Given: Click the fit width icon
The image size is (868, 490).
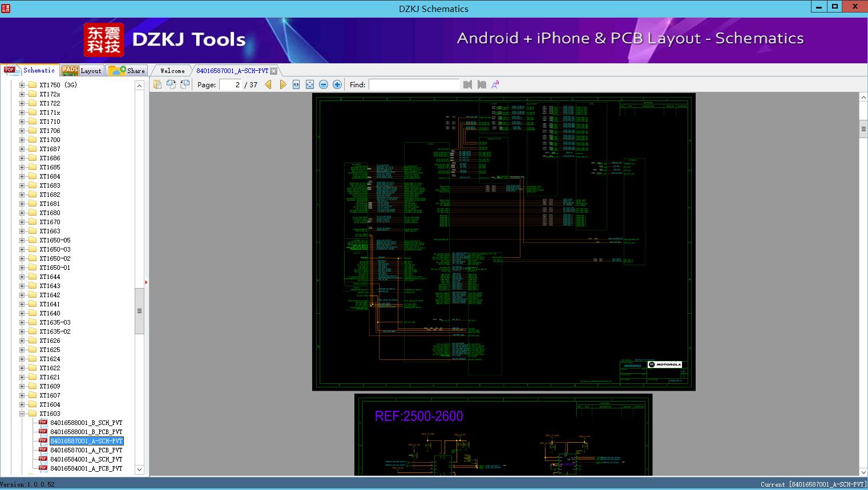Looking at the screenshot, I should (x=296, y=84).
